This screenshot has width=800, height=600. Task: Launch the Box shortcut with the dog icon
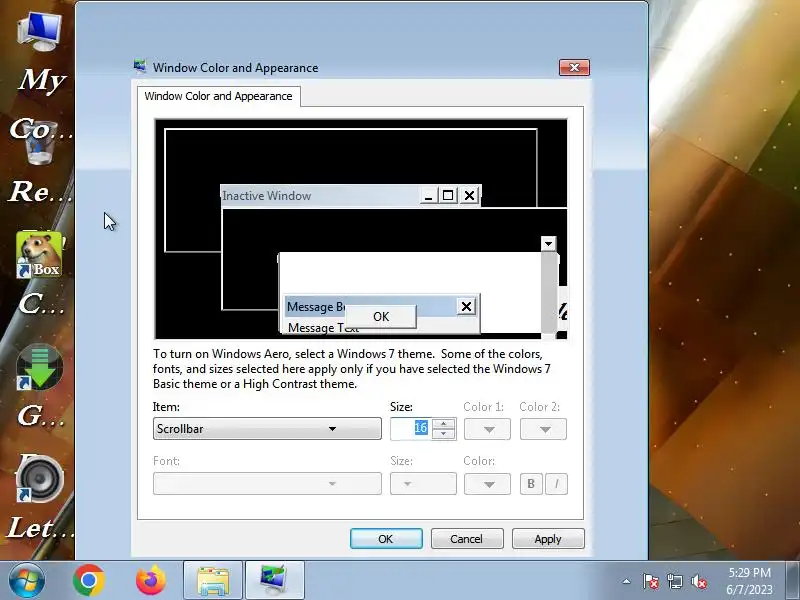39,254
